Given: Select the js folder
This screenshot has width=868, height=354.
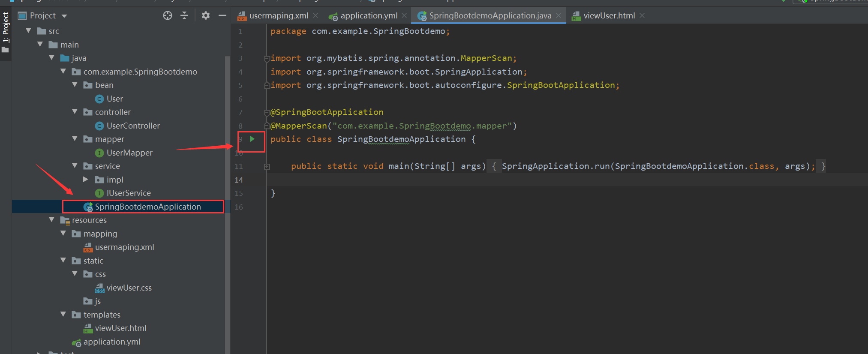Looking at the screenshot, I should click(98, 301).
